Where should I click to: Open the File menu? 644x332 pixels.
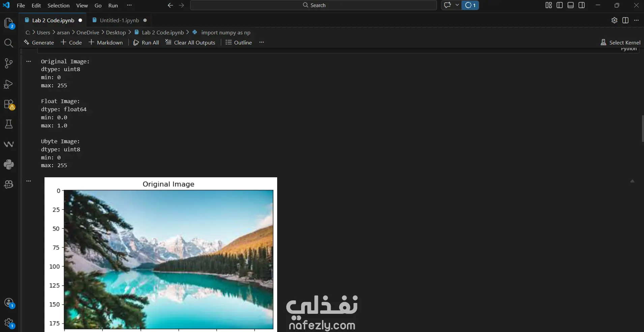pyautogui.click(x=21, y=5)
